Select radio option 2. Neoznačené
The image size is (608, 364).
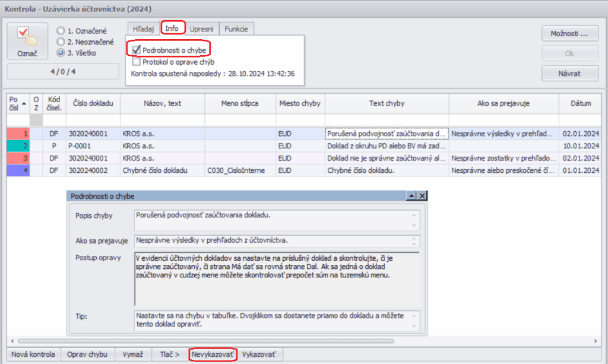pos(61,42)
